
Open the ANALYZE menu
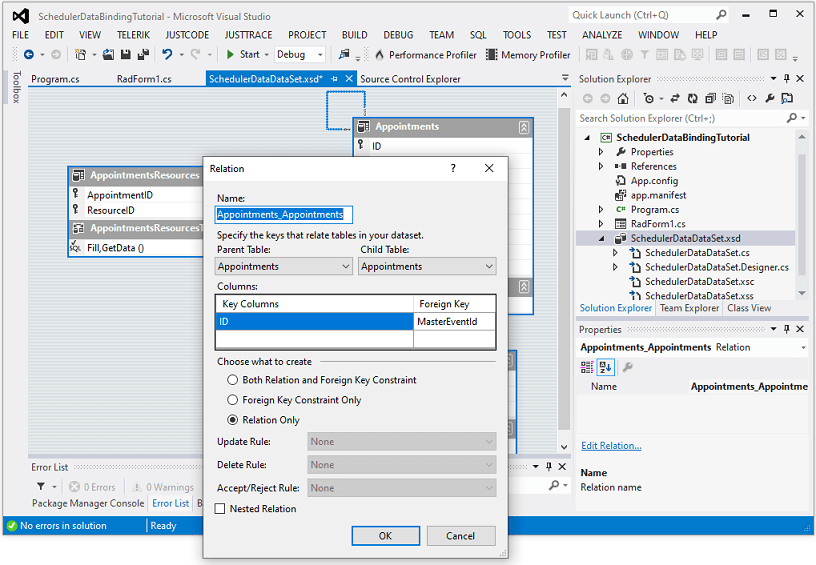602,35
